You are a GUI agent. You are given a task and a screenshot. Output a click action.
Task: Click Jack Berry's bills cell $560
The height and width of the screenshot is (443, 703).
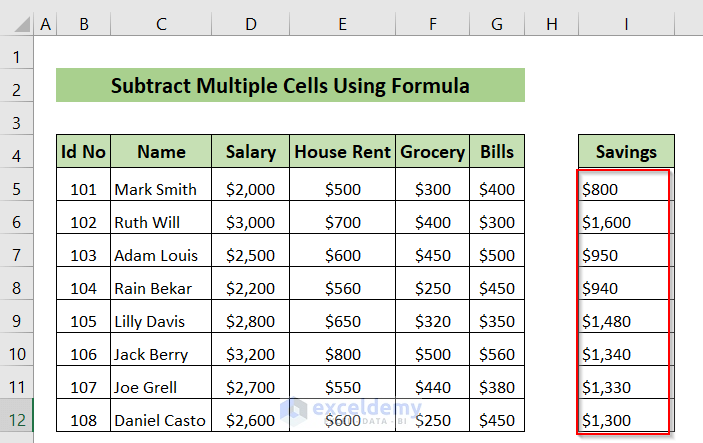(496, 354)
